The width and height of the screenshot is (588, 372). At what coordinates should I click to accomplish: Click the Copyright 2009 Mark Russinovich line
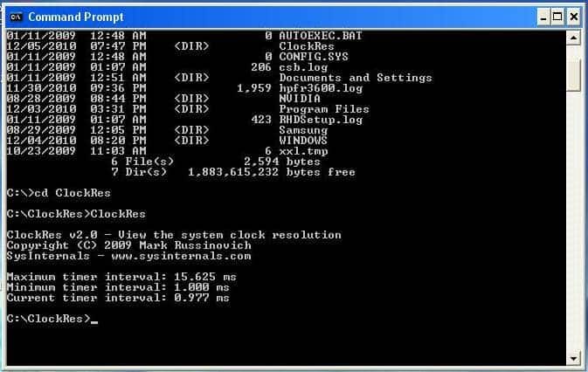(x=128, y=245)
